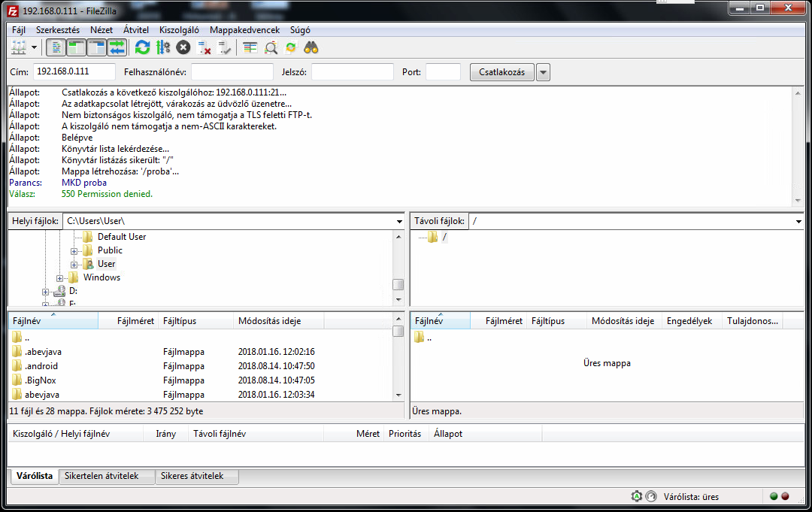This screenshot has width=812, height=512.
Task: Toggle directory comparison
Action: pos(271,48)
